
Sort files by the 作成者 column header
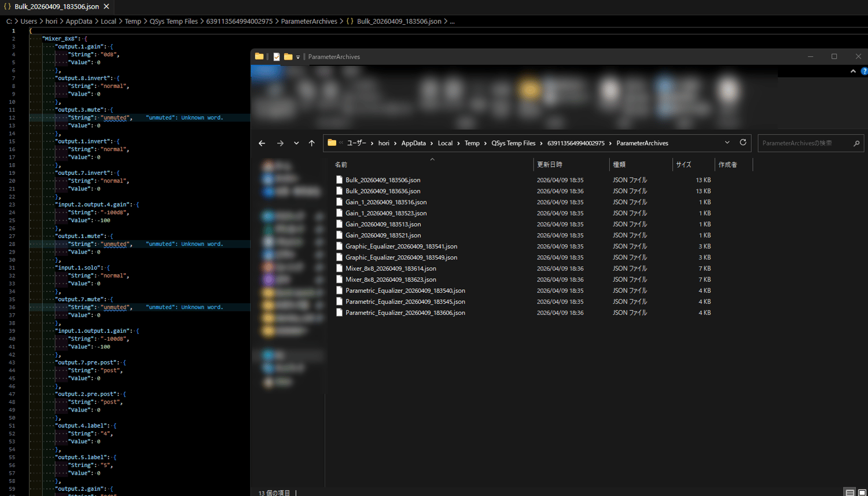[734, 165]
